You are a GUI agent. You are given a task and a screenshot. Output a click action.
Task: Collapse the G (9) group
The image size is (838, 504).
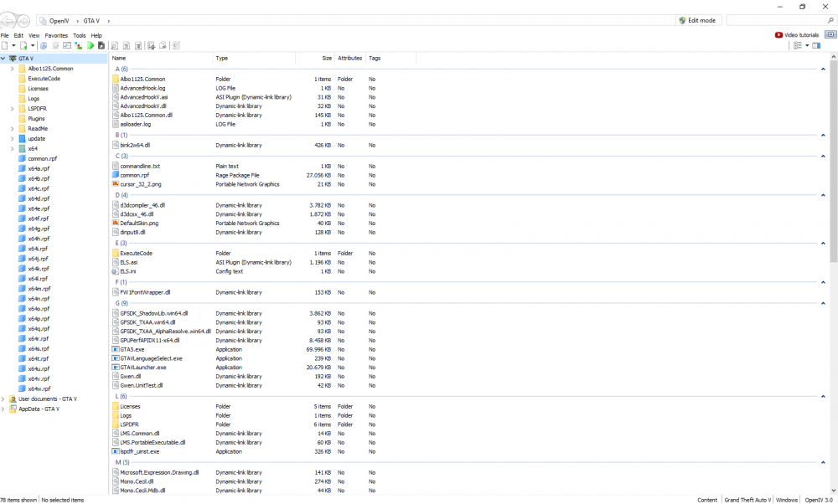pyautogui.click(x=823, y=303)
